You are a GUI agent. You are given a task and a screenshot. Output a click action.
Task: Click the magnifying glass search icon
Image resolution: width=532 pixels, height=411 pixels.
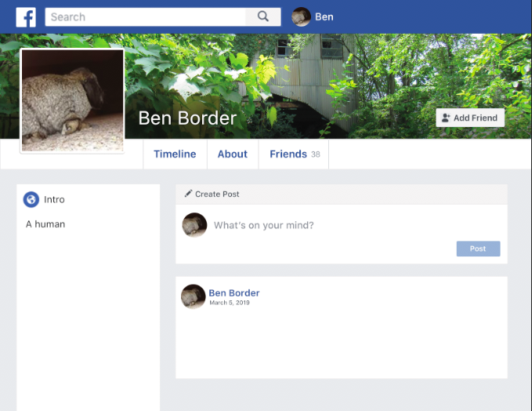point(262,16)
